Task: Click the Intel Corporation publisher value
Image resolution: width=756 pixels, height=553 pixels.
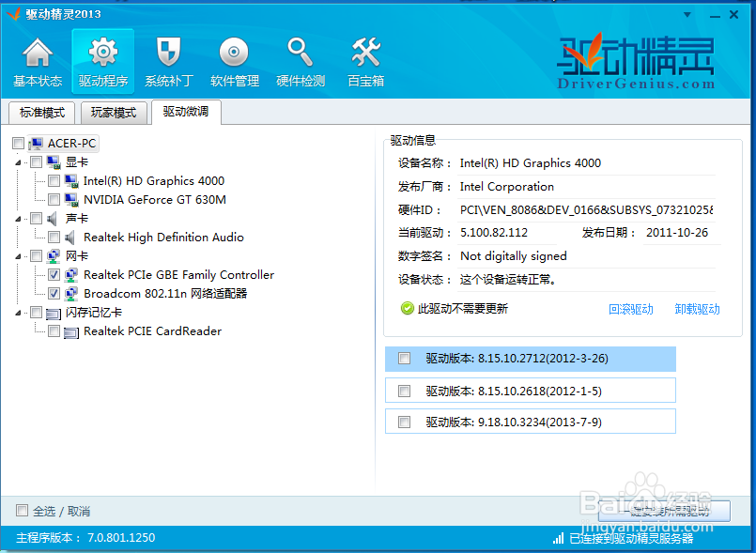Action: tap(507, 187)
